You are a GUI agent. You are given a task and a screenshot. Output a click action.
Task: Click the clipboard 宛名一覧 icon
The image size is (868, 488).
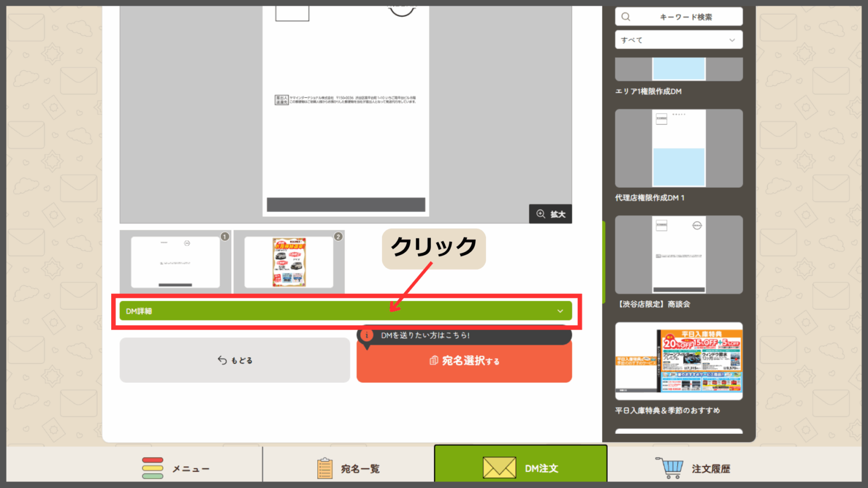pyautogui.click(x=324, y=468)
